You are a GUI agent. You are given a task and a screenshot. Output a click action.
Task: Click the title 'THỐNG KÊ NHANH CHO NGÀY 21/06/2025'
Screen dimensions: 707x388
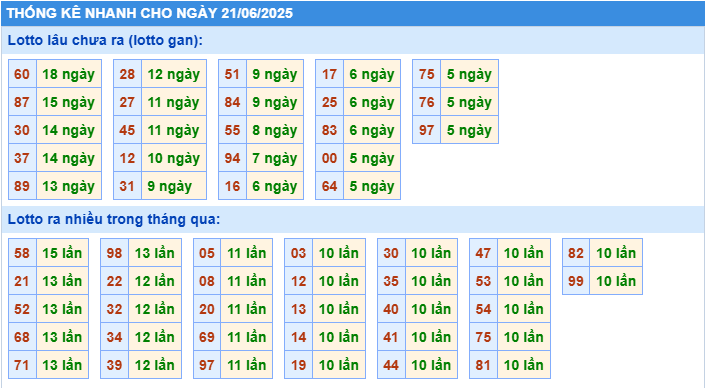click(150, 13)
